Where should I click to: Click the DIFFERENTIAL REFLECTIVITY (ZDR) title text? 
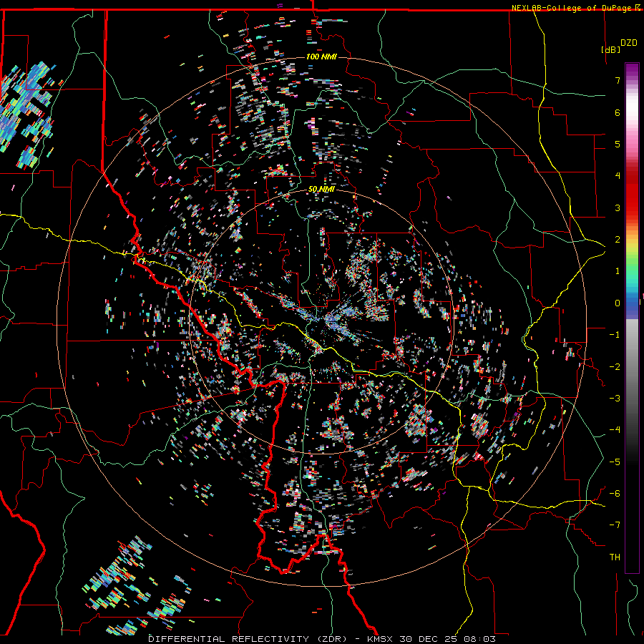tap(248, 639)
